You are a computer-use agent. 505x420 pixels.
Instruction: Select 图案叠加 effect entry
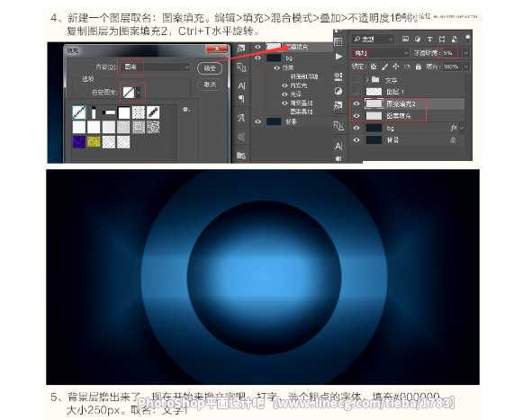(302, 112)
